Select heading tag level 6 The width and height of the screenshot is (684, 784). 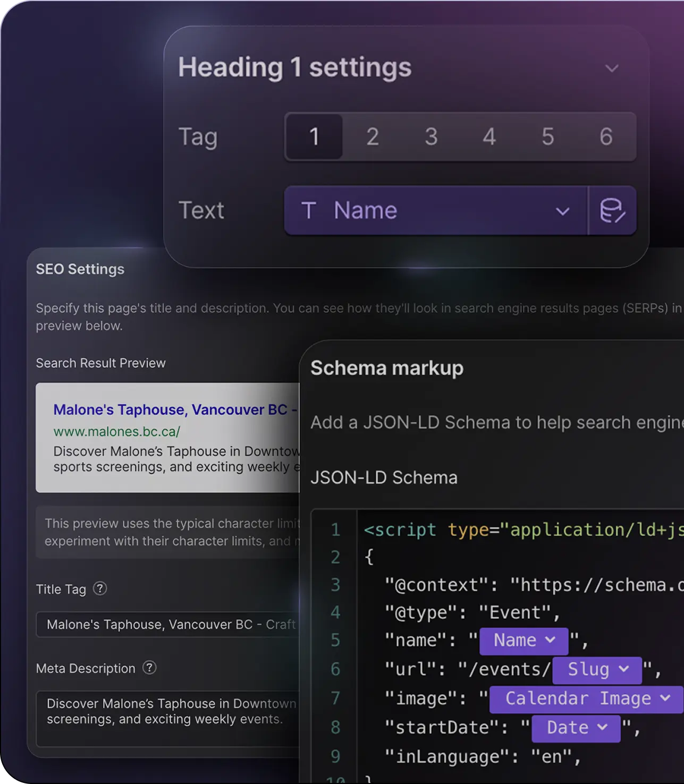(x=606, y=137)
